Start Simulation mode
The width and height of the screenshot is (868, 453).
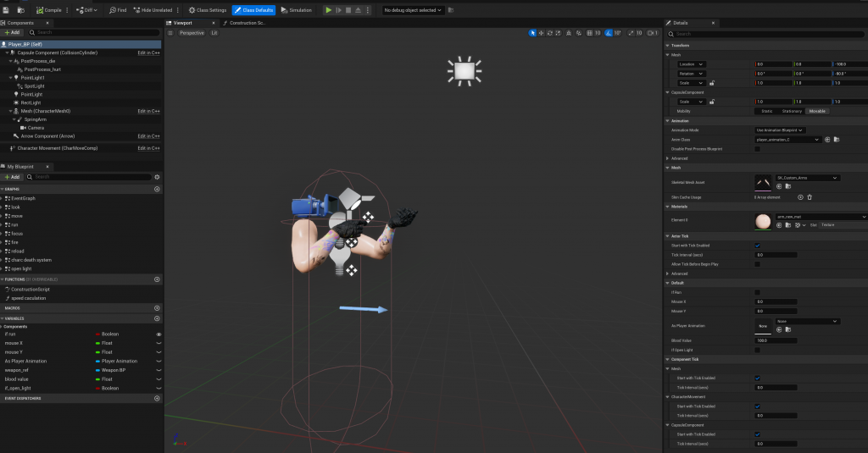296,10
